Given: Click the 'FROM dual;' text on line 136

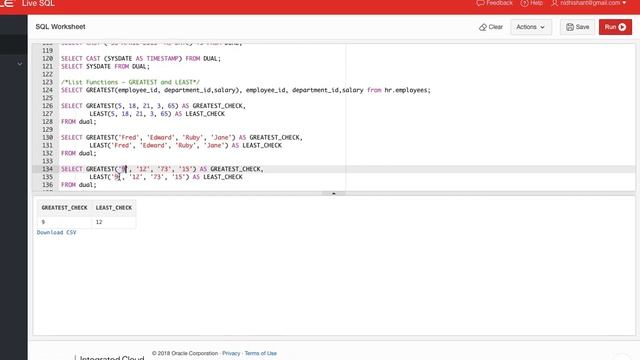Looking at the screenshot, I should point(79,185).
